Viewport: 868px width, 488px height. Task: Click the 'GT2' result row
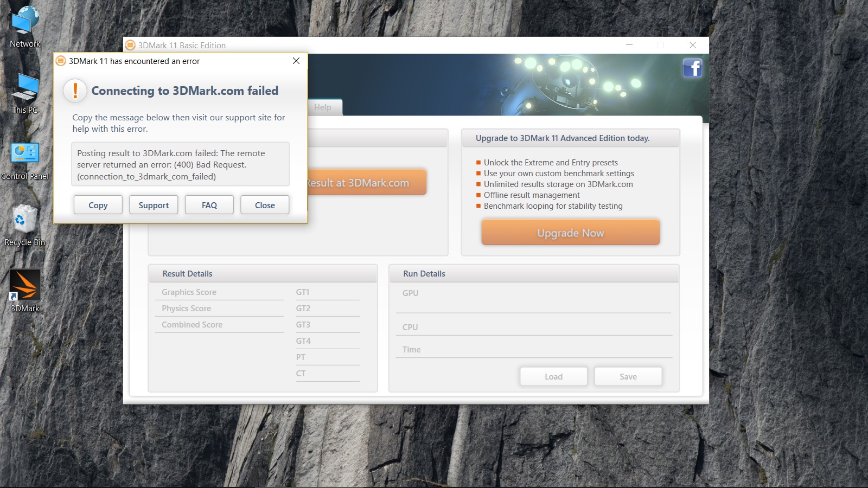328,309
